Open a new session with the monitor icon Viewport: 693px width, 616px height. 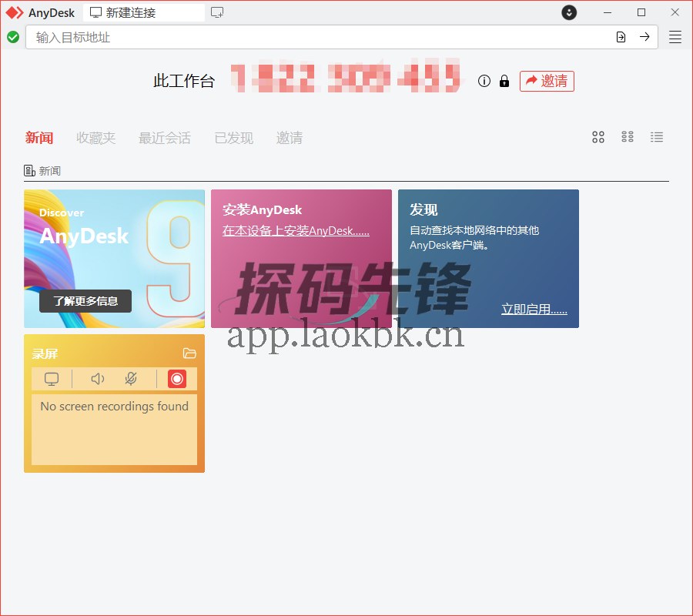tap(218, 12)
